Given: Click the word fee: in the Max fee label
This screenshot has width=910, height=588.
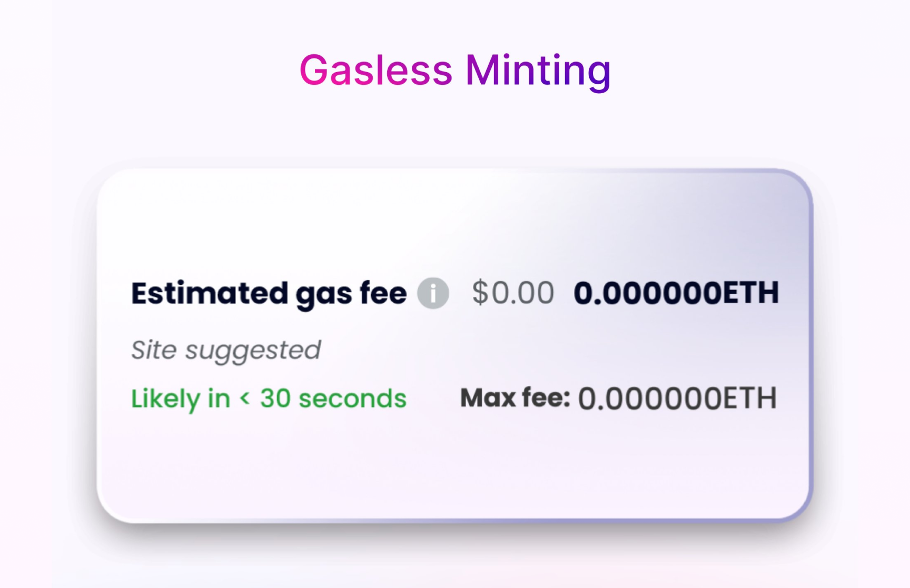Looking at the screenshot, I should tap(546, 398).
